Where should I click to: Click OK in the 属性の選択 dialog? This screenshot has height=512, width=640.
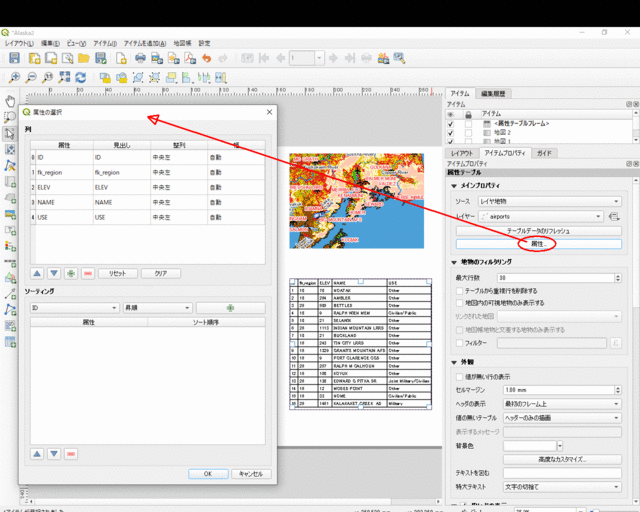207,473
